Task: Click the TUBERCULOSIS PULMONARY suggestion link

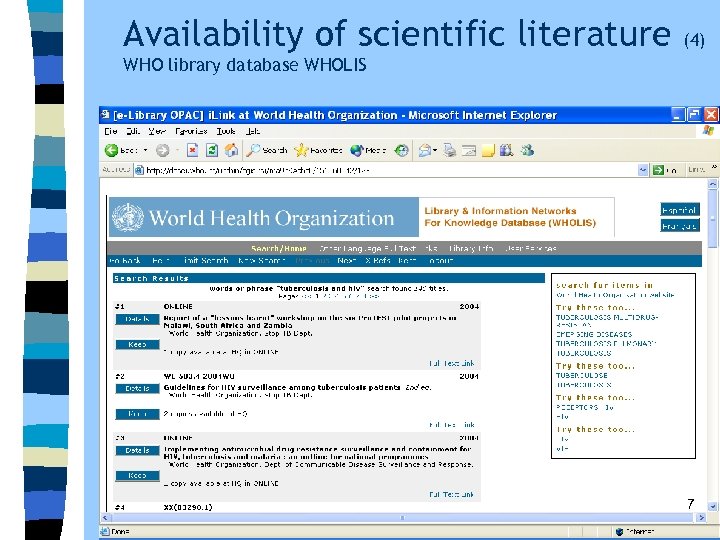Action: click(x=606, y=343)
